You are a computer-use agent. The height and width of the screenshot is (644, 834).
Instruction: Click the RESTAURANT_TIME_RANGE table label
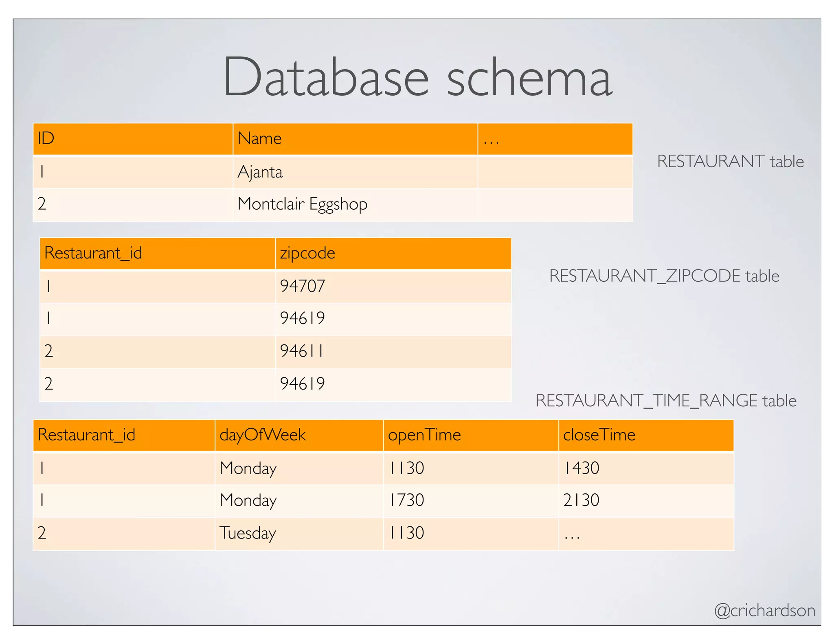coord(666,401)
